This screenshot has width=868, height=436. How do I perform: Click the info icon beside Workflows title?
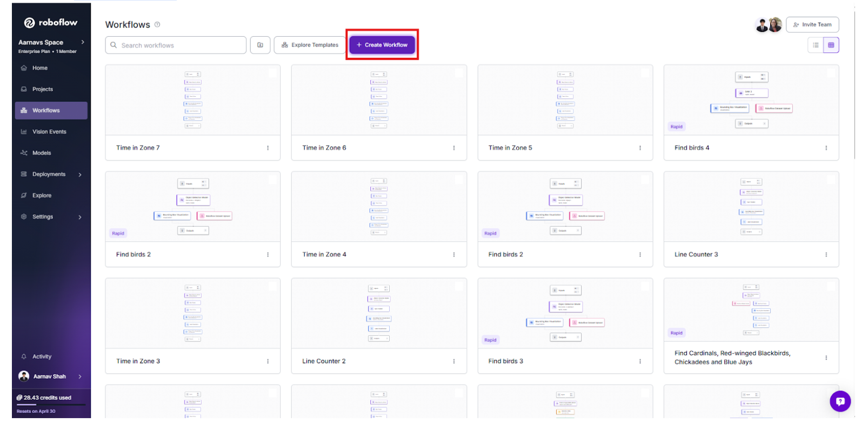157,24
